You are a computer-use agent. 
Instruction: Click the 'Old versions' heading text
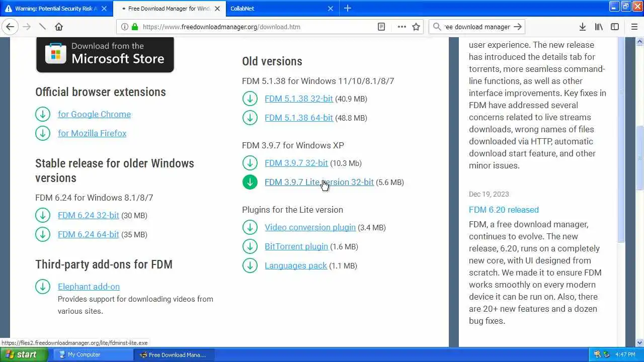[272, 61]
